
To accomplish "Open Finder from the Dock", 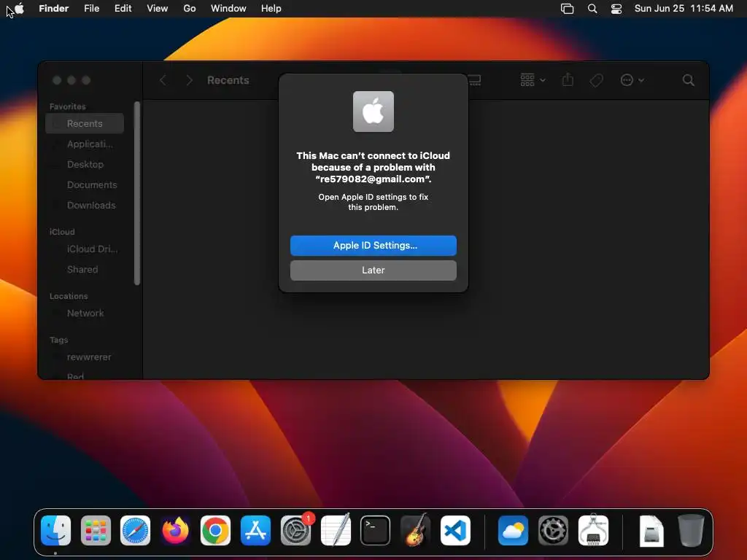I will pos(55,531).
